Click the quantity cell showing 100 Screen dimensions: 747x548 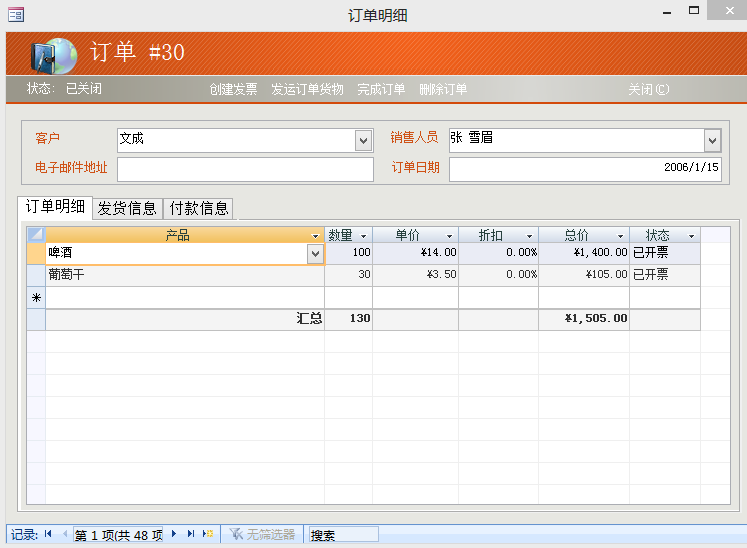pyautogui.click(x=349, y=254)
